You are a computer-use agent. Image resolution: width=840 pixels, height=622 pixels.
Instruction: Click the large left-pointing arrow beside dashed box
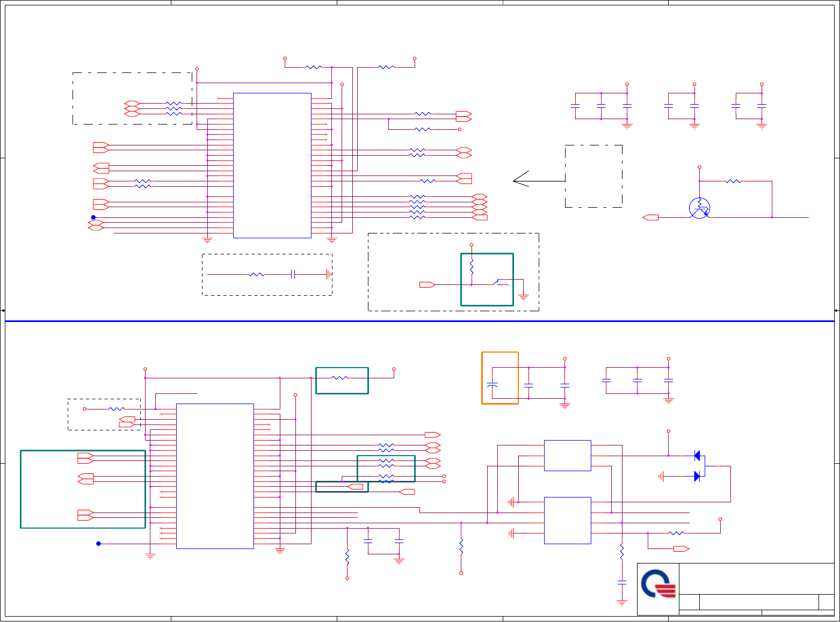539,179
